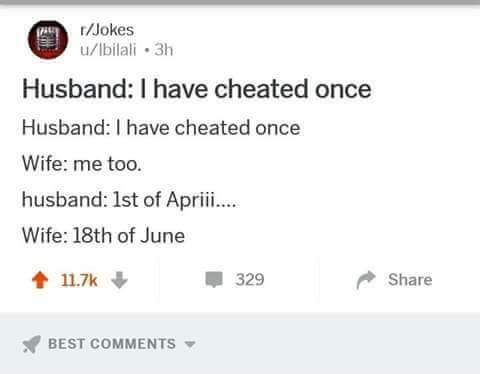Image resolution: width=480 pixels, height=374 pixels.
Task: Click the 329 comments count
Action: (x=250, y=279)
